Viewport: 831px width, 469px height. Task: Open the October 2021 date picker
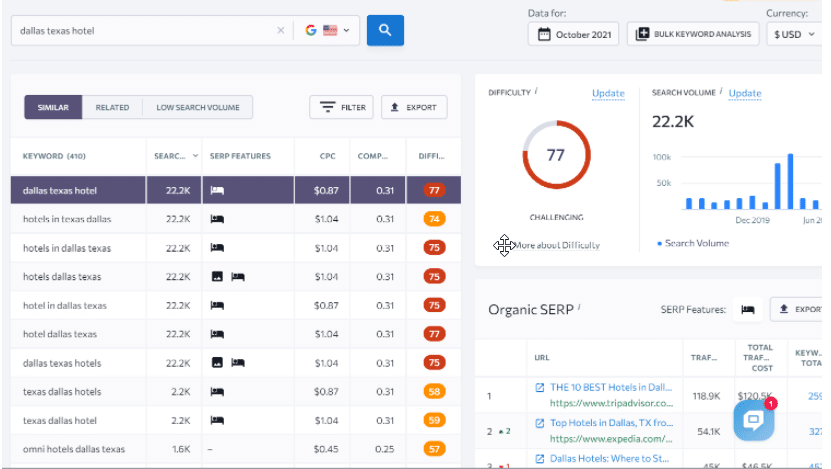tap(573, 34)
